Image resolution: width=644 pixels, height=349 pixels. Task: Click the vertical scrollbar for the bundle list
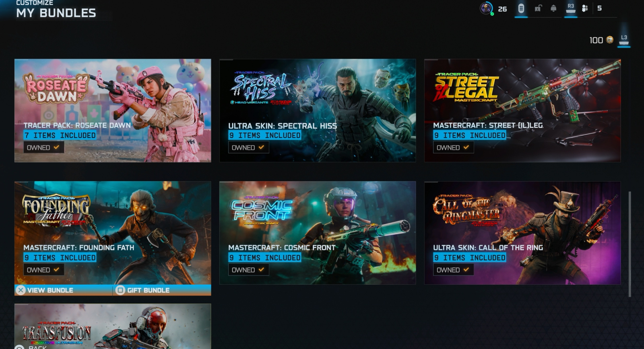coord(630,244)
